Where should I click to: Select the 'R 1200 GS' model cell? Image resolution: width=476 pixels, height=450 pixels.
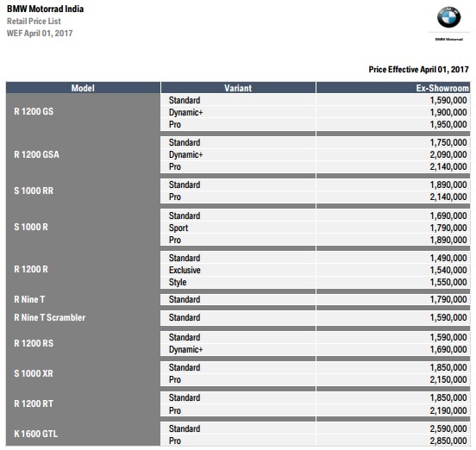click(x=34, y=111)
